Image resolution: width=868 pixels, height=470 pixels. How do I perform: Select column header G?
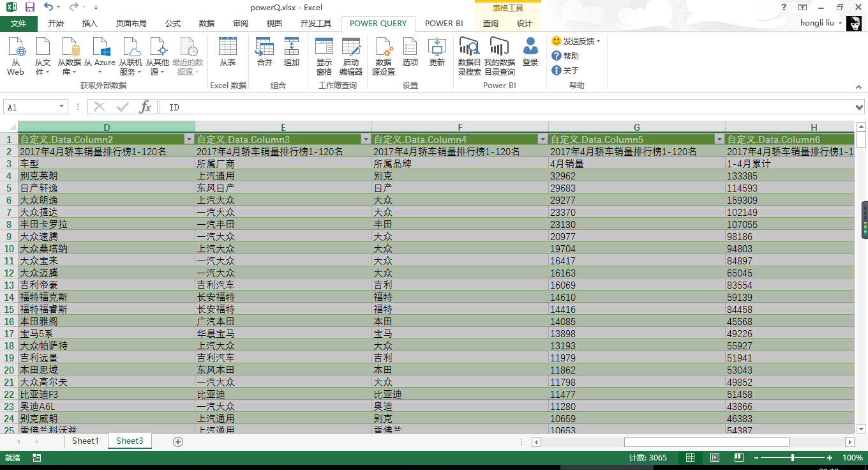click(636, 127)
